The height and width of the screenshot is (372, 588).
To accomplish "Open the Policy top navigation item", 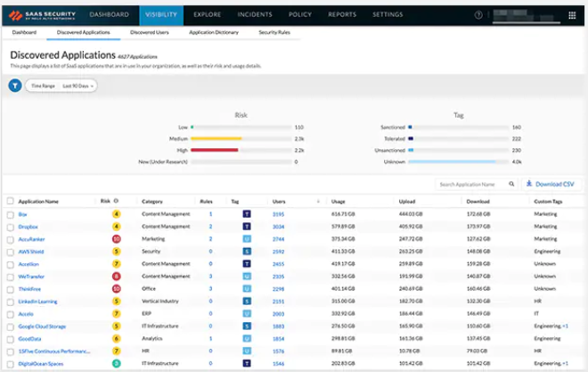I will point(300,14).
